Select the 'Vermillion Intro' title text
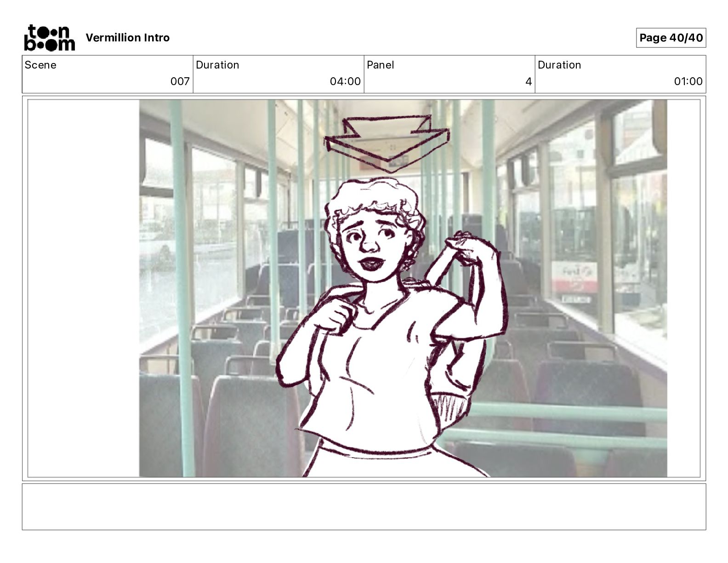The width and height of the screenshot is (728, 563). 128,38
